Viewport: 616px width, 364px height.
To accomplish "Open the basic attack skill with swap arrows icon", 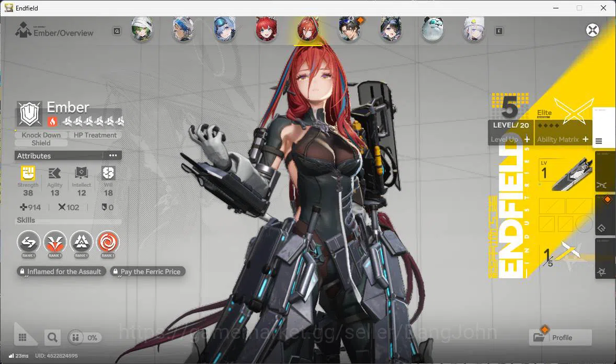I will coord(28,243).
